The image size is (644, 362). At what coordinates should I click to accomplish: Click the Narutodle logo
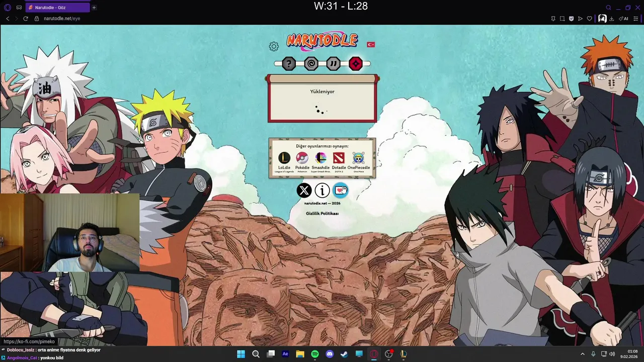tap(322, 41)
